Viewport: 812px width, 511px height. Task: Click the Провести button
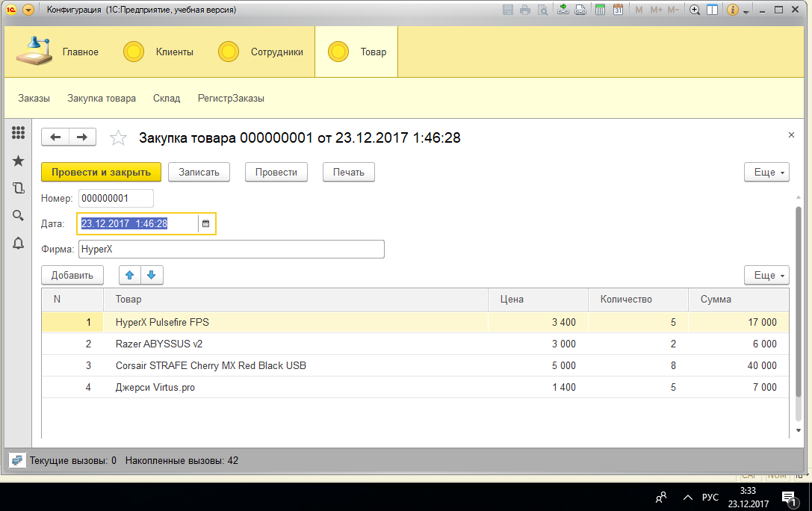(276, 173)
